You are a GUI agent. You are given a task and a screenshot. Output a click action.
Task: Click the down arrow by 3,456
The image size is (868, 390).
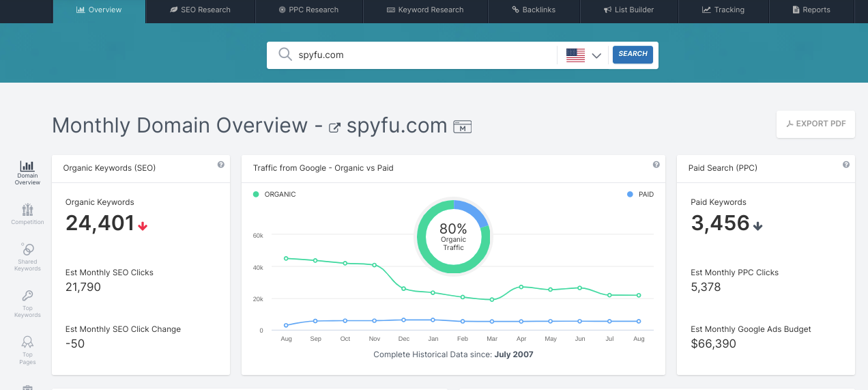[757, 225]
